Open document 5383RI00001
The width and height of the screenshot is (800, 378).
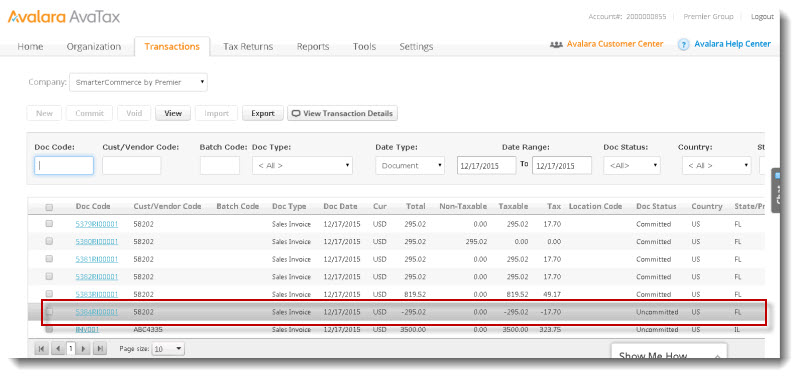coord(96,294)
